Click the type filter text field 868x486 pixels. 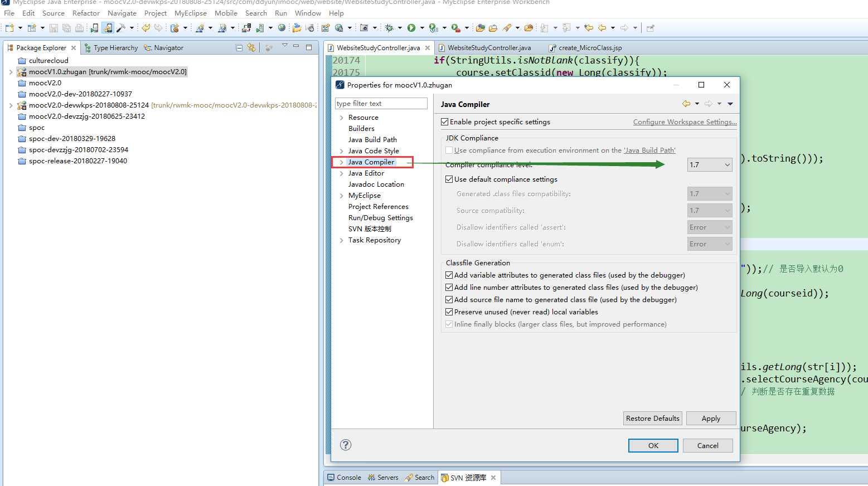pos(381,103)
